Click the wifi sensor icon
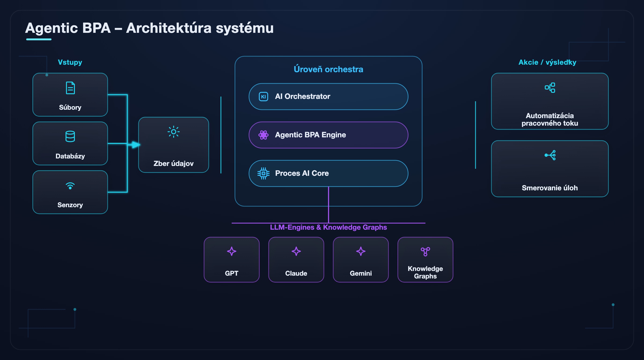This screenshot has width=644, height=360. pyautogui.click(x=70, y=186)
